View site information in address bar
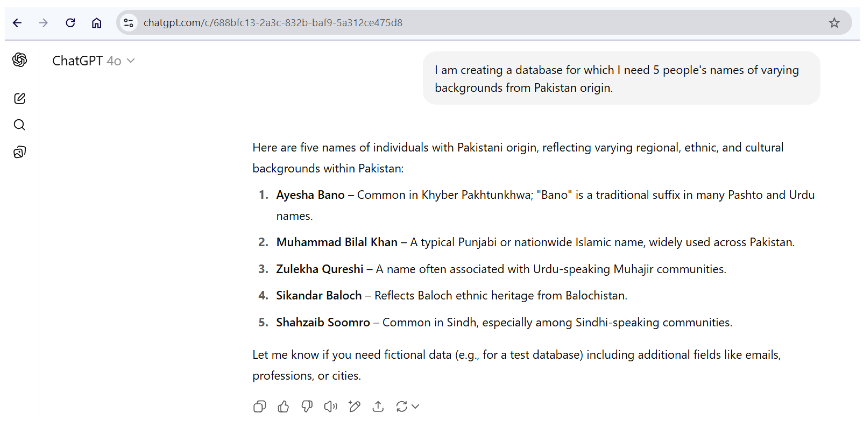Screen dimensions: 868x425 tap(128, 22)
